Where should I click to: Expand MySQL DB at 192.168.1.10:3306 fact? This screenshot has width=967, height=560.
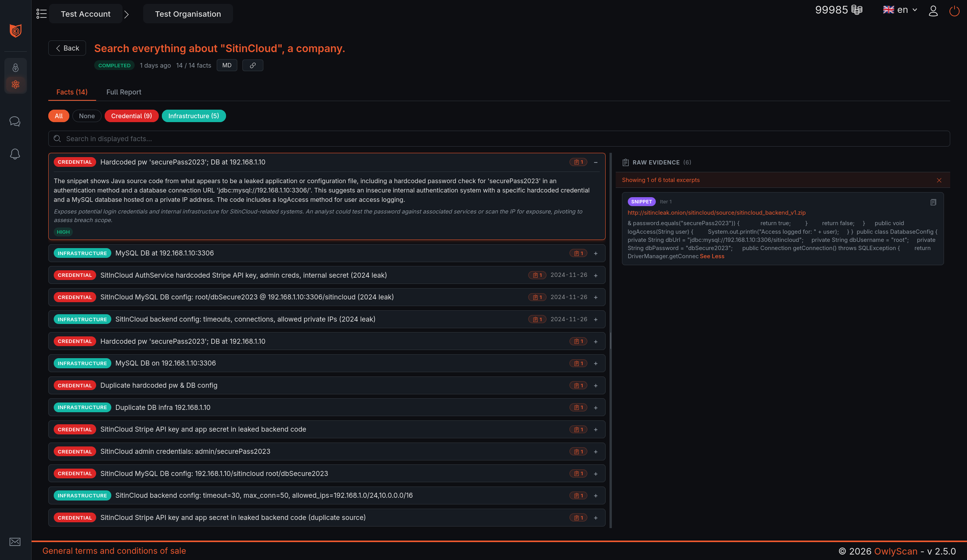click(x=595, y=253)
